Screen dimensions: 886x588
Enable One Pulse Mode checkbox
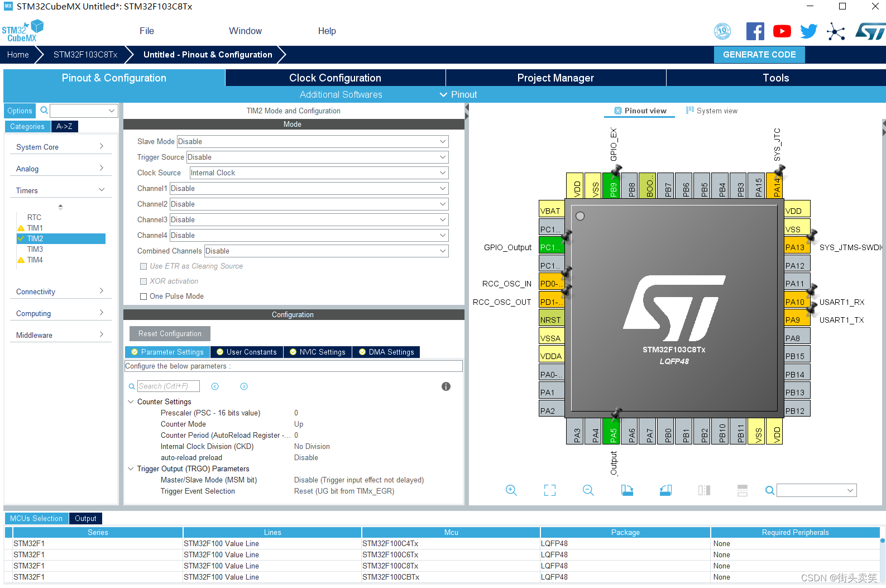[143, 297]
